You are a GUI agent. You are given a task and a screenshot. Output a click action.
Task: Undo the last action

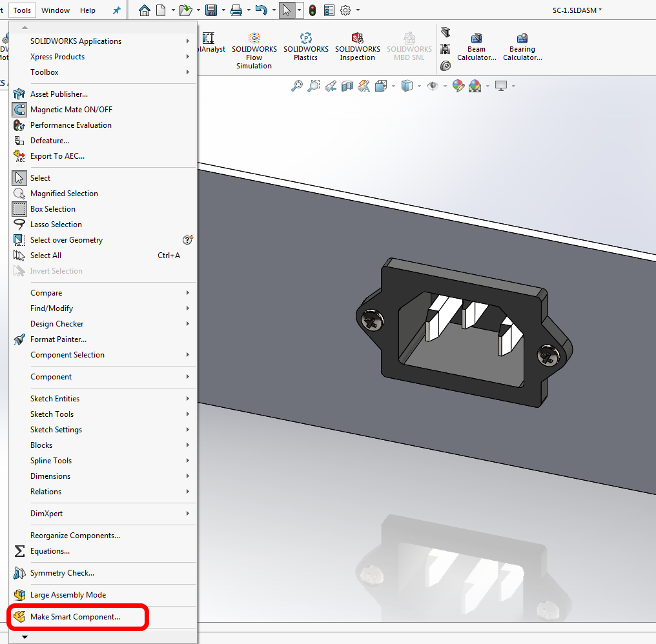click(x=261, y=10)
